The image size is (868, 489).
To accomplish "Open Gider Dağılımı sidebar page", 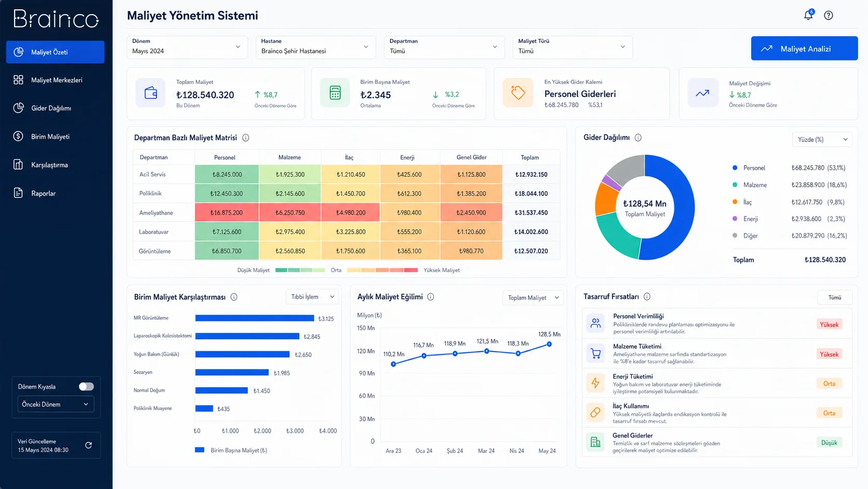I will (55, 108).
